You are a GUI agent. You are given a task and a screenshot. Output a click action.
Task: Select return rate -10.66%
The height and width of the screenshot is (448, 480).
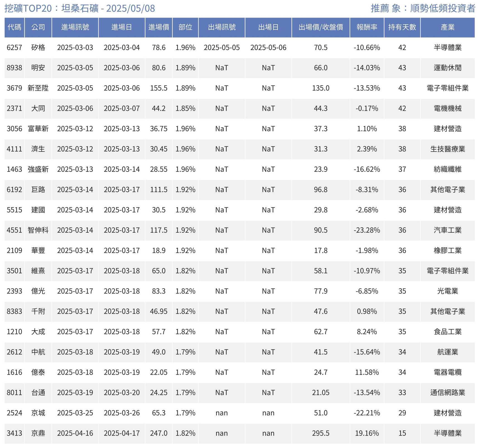click(x=367, y=48)
